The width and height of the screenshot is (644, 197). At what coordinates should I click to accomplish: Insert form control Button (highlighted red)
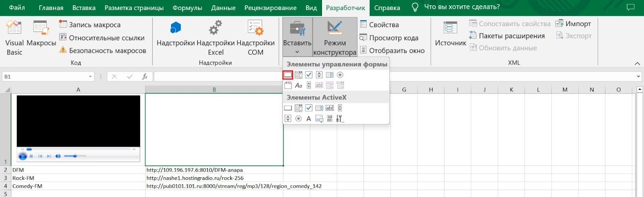click(288, 75)
